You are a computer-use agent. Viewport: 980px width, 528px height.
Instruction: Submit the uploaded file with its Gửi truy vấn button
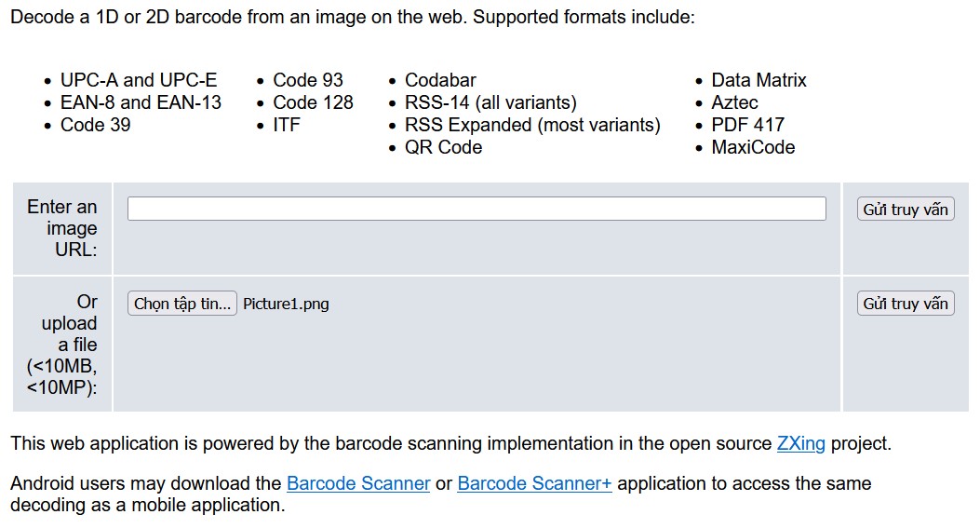[x=905, y=304]
